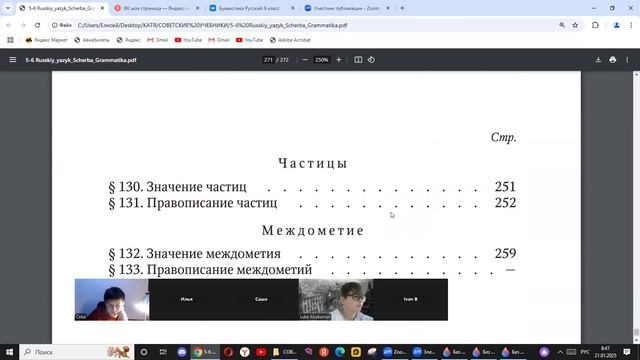Click the Частицы heading
Viewport: 640px width, 360px height.
click(312, 163)
